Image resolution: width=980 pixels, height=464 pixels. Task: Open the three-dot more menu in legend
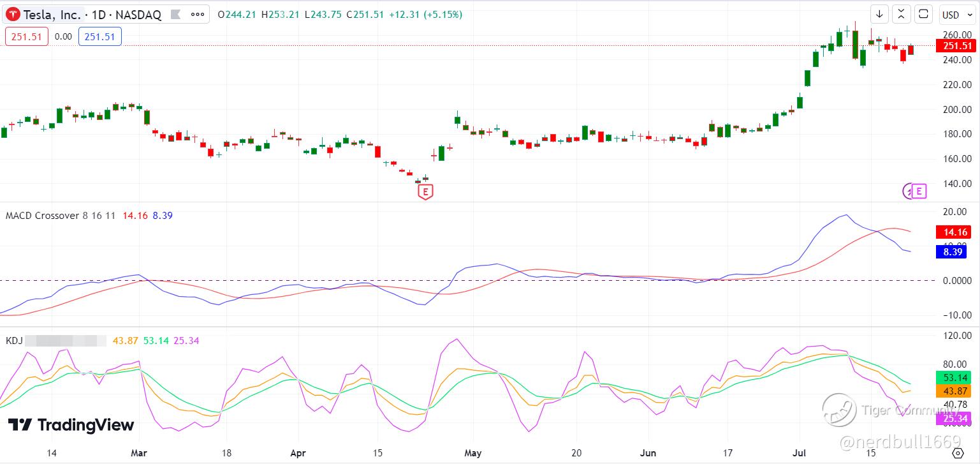coord(199,14)
